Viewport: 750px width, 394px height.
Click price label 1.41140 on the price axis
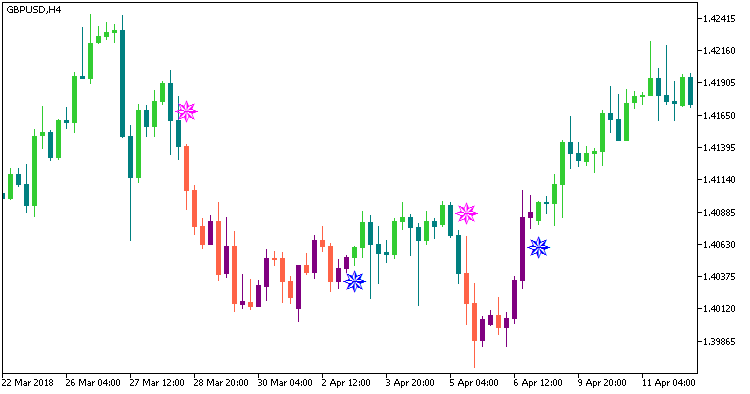pos(719,180)
